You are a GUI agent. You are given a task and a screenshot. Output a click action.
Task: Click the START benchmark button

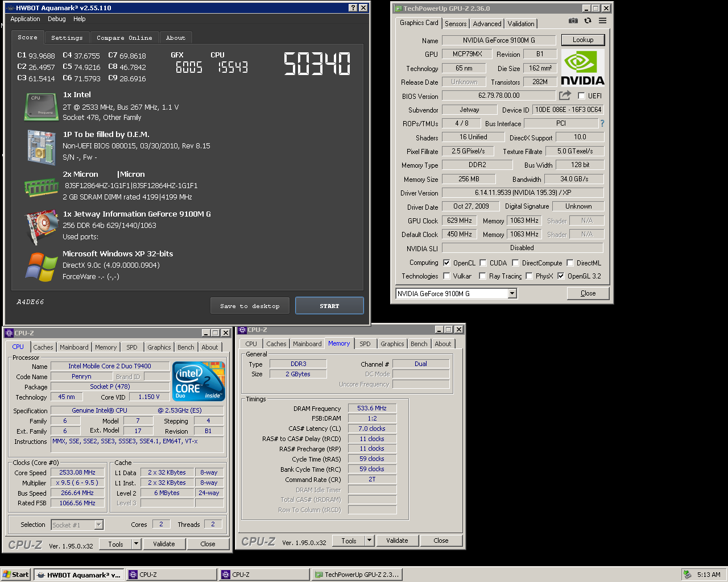[x=329, y=306]
